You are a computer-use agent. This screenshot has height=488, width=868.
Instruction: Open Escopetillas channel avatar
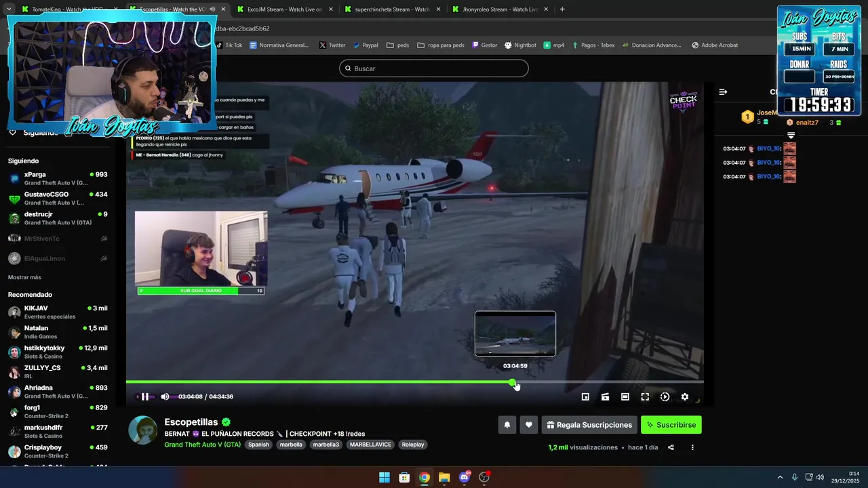(x=143, y=430)
